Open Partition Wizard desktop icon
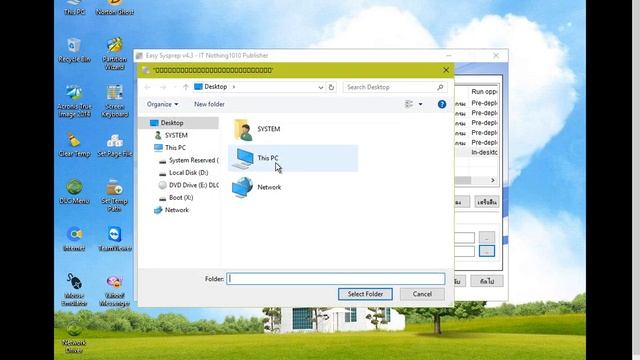 click(x=115, y=53)
